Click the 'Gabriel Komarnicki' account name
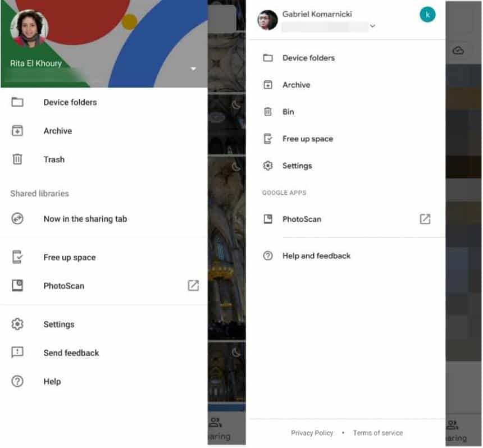This screenshot has width=483, height=448. coord(317,14)
